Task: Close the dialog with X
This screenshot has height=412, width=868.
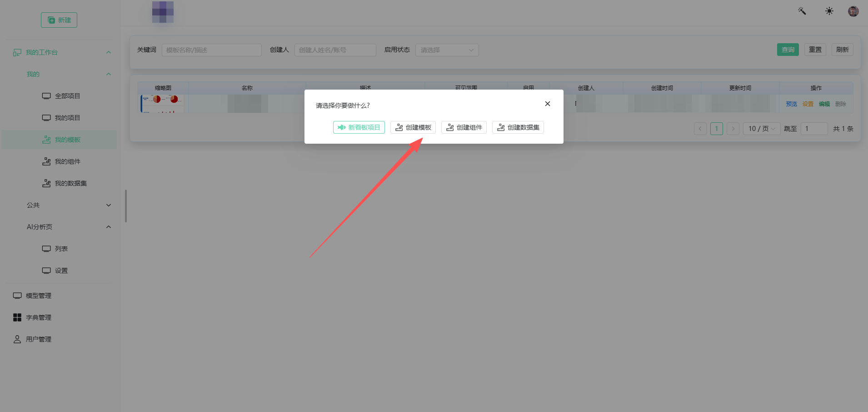Action: [548, 104]
